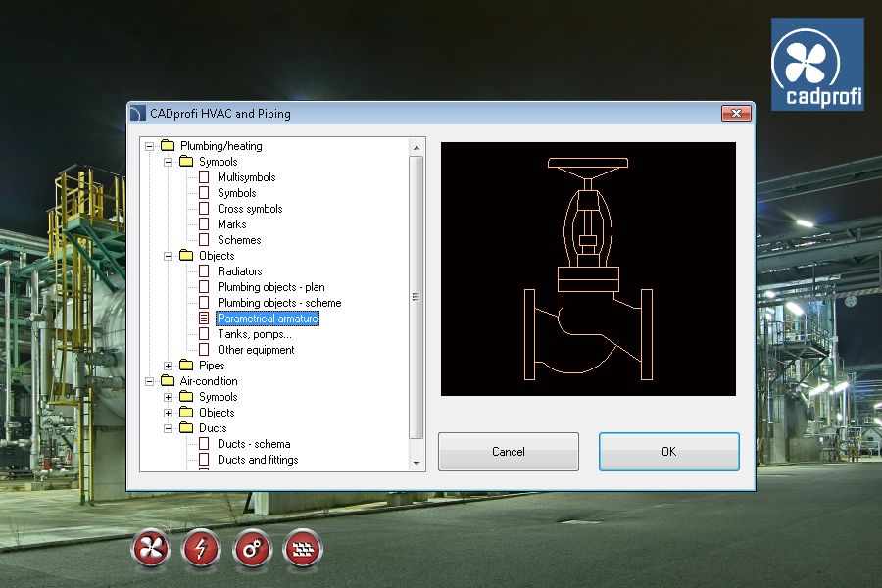Open the HVAC fan module round button

tap(150, 548)
